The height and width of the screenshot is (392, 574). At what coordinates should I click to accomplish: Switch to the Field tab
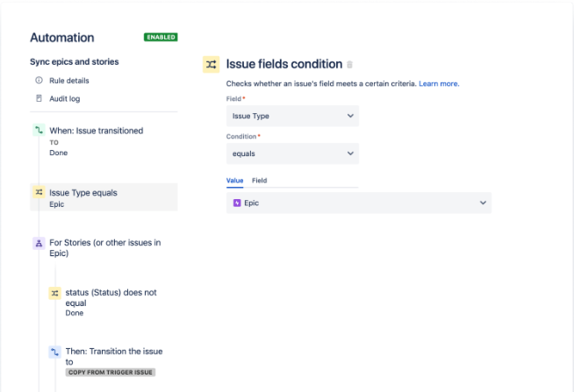tap(260, 181)
